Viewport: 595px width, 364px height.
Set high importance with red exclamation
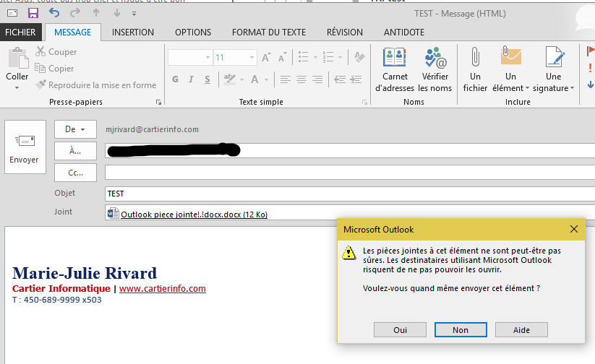click(590, 68)
